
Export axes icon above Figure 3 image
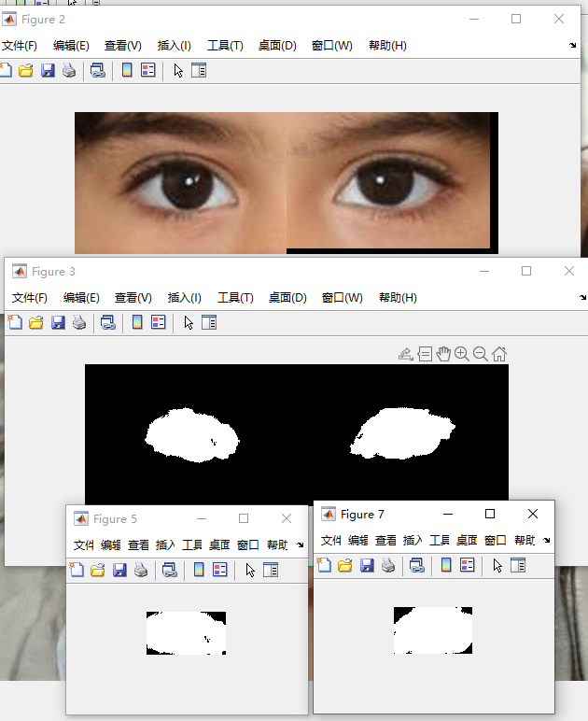tap(406, 354)
